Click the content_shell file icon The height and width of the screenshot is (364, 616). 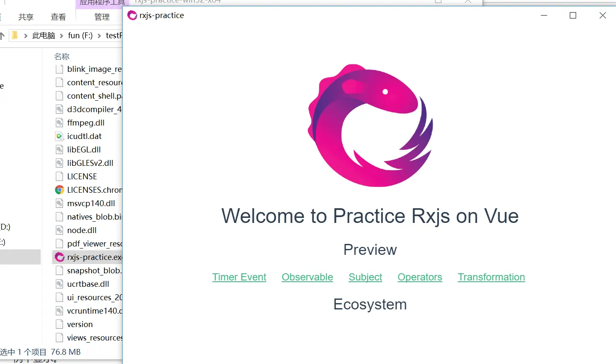click(x=60, y=96)
